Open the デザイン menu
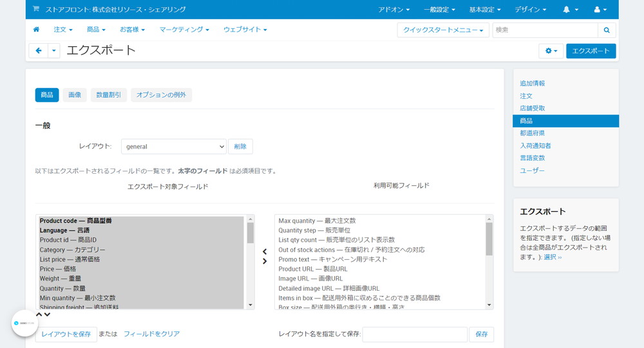 (530, 10)
